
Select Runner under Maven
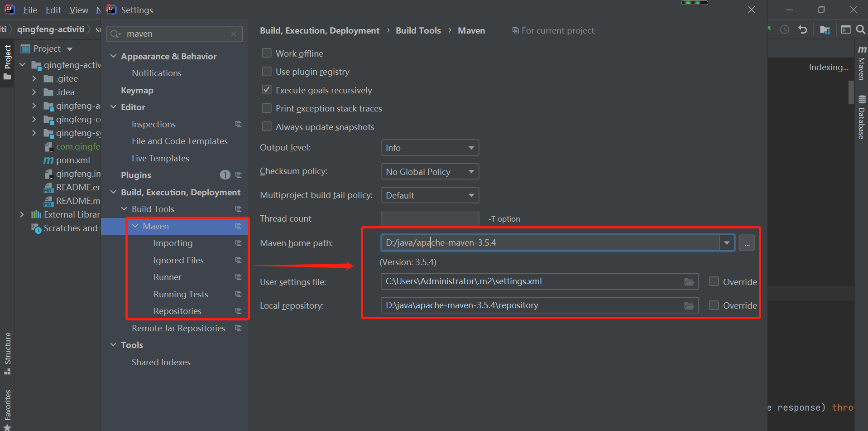click(x=168, y=277)
